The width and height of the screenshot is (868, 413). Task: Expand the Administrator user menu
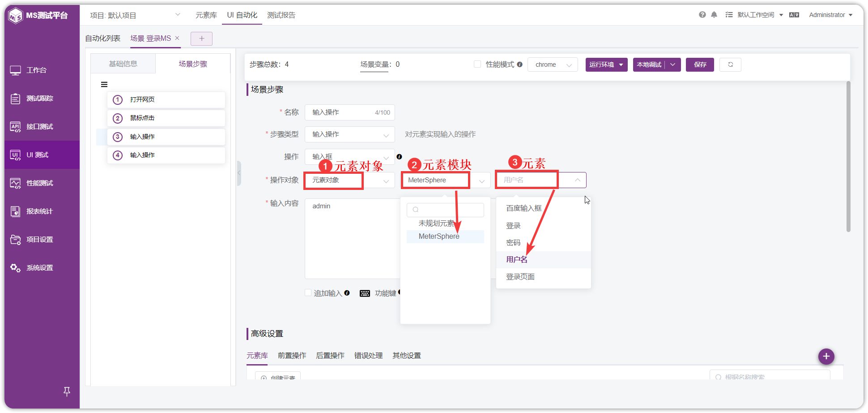(830, 15)
